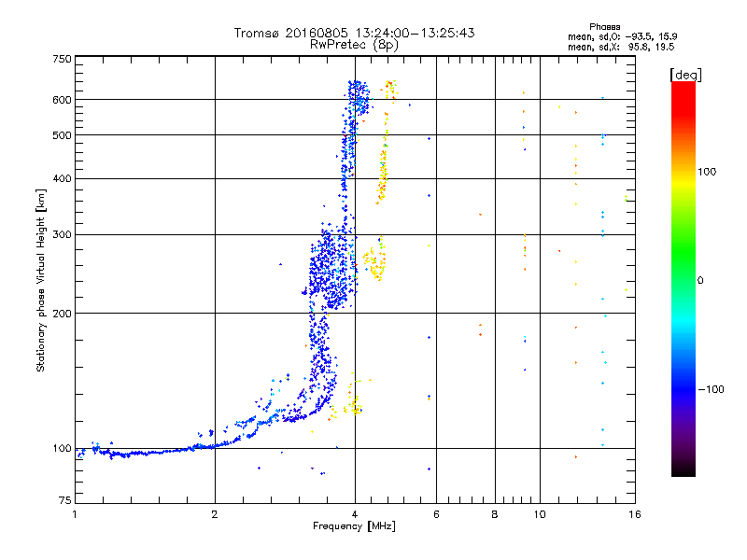Screen dimensions: 747x560
Task: Click the "mean, sd,X: 95.8, 19.5" line
Action: coord(621,47)
